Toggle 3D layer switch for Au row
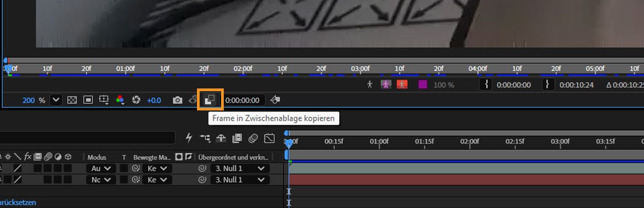644x208 pixels. pyautogui.click(x=68, y=168)
